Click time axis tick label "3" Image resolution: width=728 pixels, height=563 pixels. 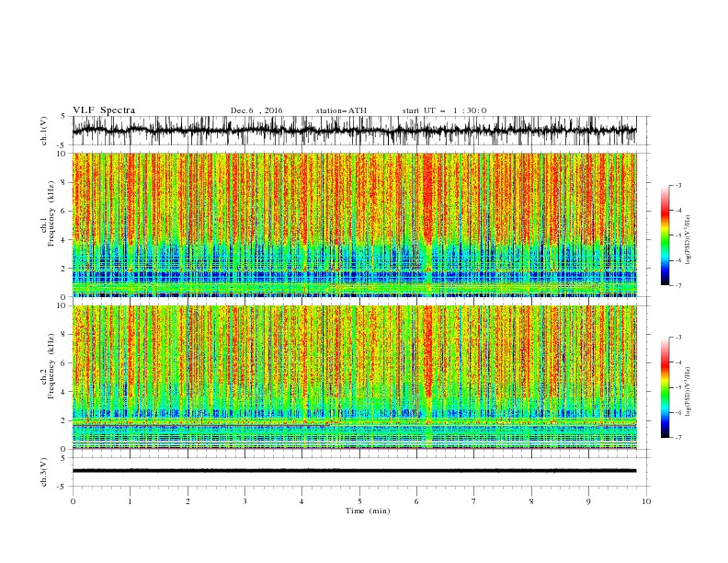[245, 501]
